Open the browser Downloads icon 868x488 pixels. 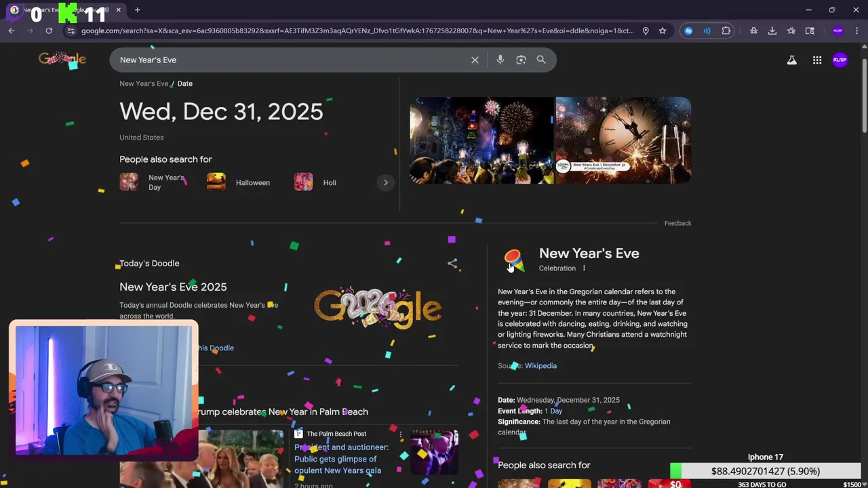coord(772,30)
